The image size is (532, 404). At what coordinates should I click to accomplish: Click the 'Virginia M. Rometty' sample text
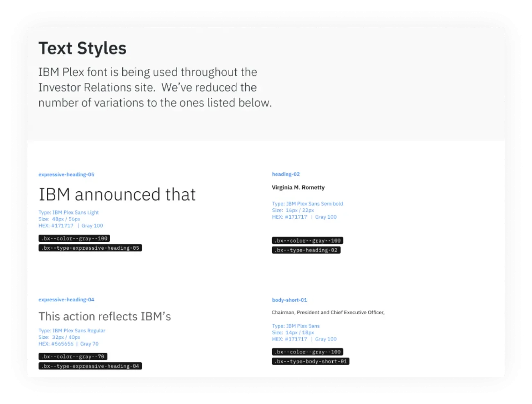(x=298, y=187)
